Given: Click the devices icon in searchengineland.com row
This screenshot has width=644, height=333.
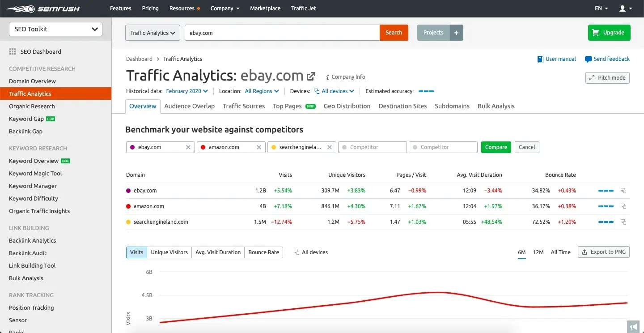Looking at the screenshot, I should tap(623, 222).
